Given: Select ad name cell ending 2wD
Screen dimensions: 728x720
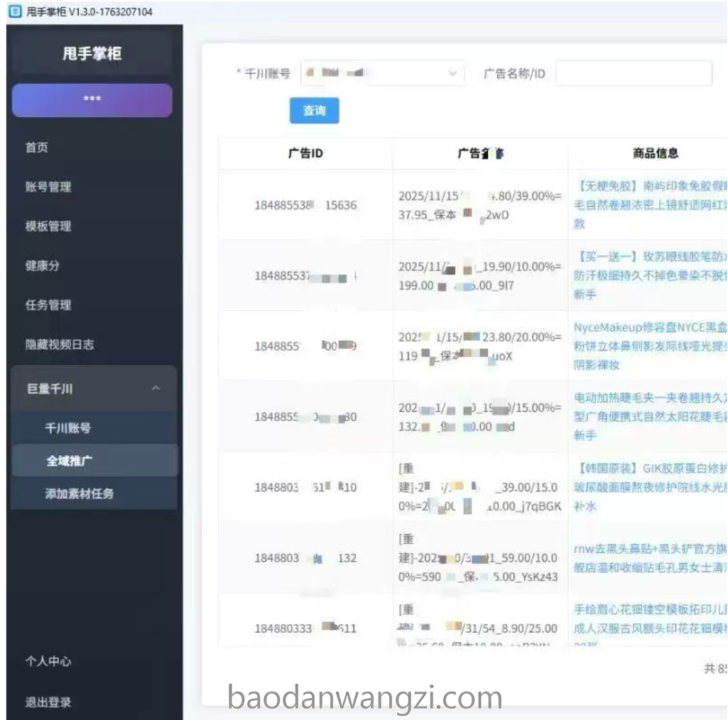Looking at the screenshot, I should (x=480, y=205).
